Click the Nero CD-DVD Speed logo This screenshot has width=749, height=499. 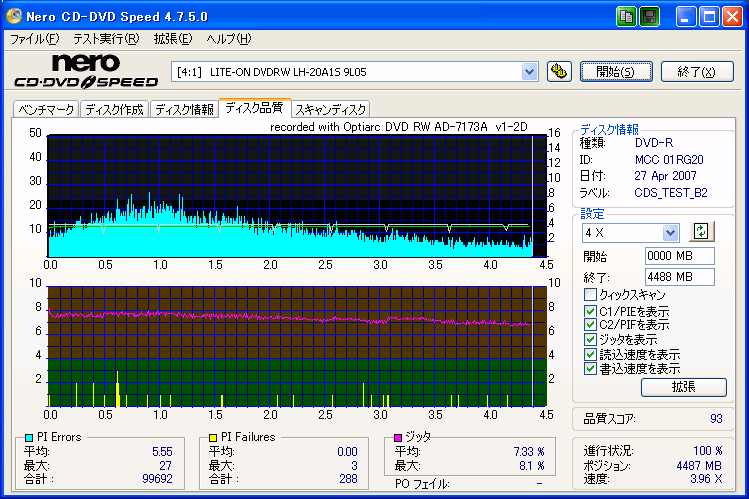[86, 71]
